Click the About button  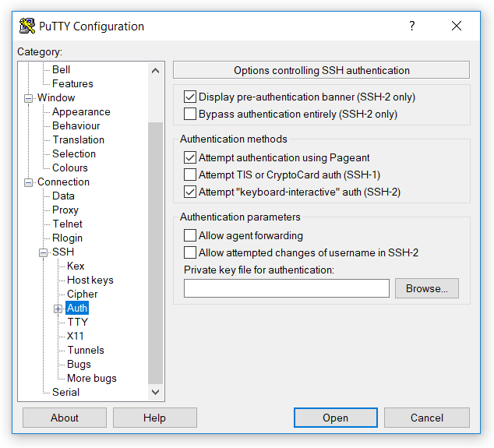coord(65,418)
